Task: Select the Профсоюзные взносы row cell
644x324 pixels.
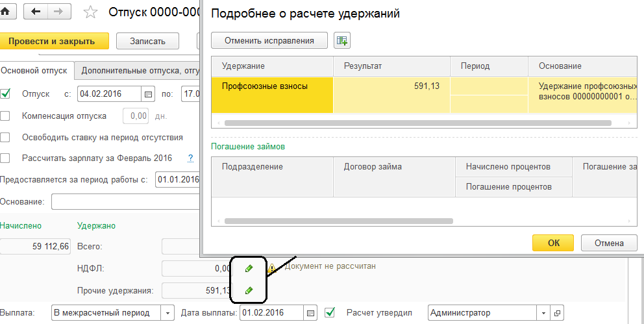Action: click(272, 95)
